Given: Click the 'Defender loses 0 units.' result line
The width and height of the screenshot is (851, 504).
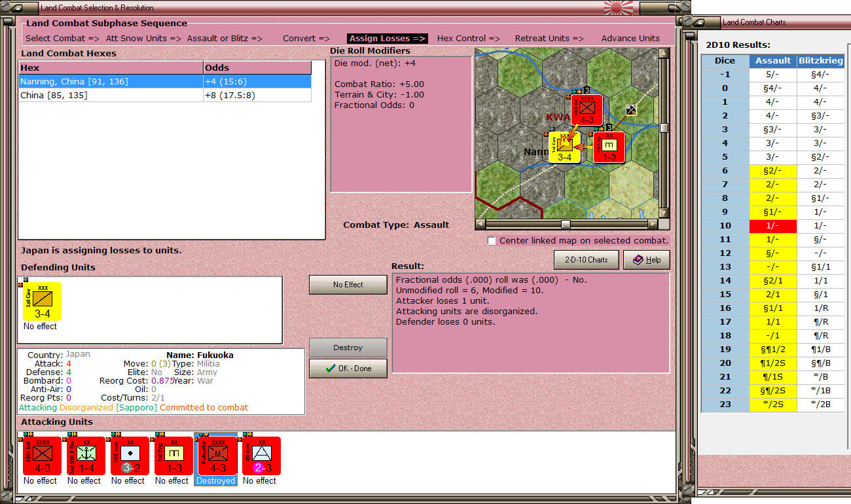Looking at the screenshot, I should pyautogui.click(x=445, y=321).
